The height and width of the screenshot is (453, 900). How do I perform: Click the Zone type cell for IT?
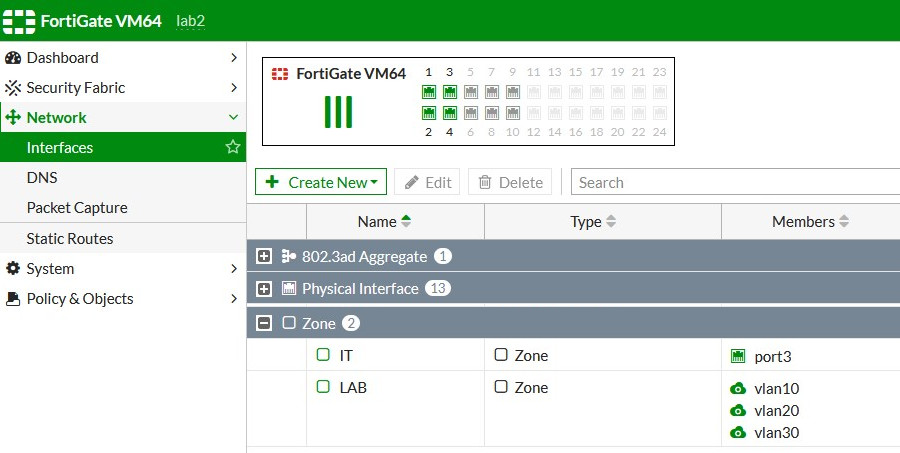(603, 355)
